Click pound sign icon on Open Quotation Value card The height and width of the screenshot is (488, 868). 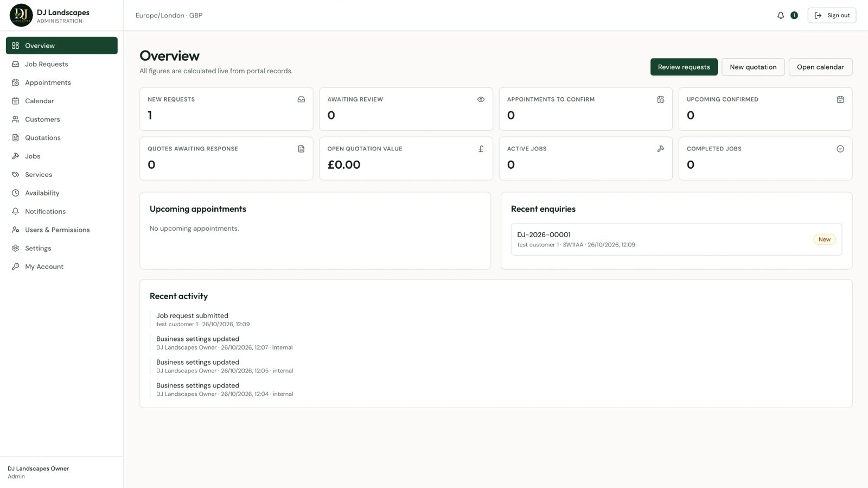[x=481, y=149]
